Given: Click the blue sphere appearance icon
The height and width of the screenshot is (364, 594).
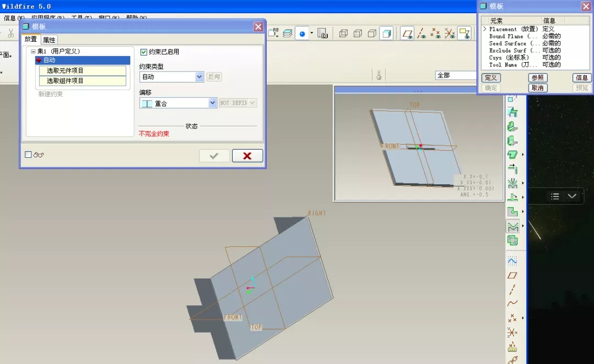Looking at the screenshot, I should click(x=302, y=34).
